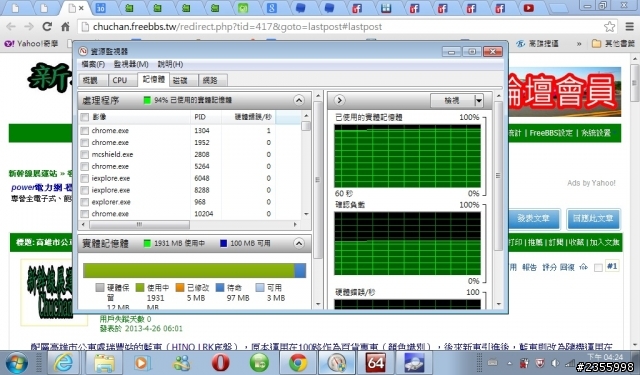The height and width of the screenshot is (375, 640).
Task: Open the 檔案(F) menu
Action: (x=93, y=64)
